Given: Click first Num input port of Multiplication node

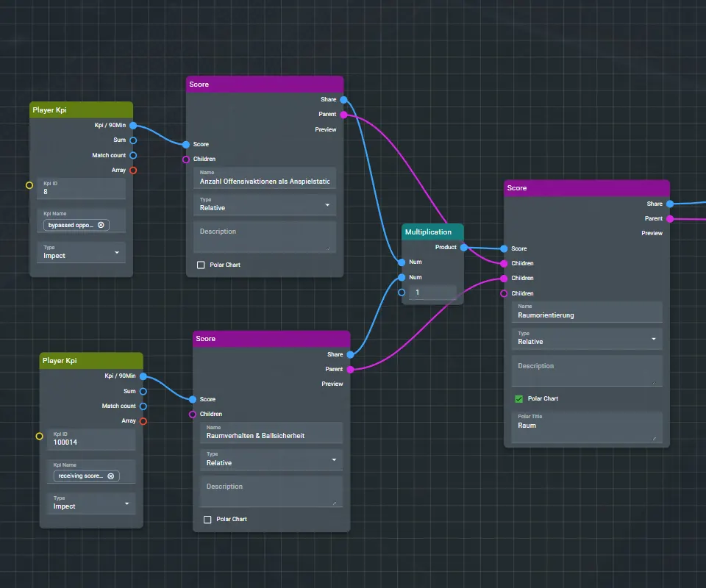Looking at the screenshot, I should pos(402,262).
